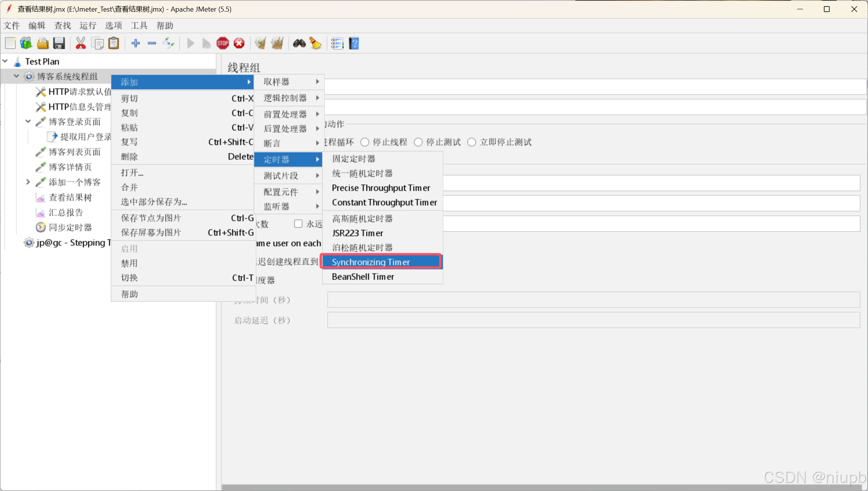Screen dimensions: 868x491
Task: Click the red STOP toolbar icon
Action: 223,43
